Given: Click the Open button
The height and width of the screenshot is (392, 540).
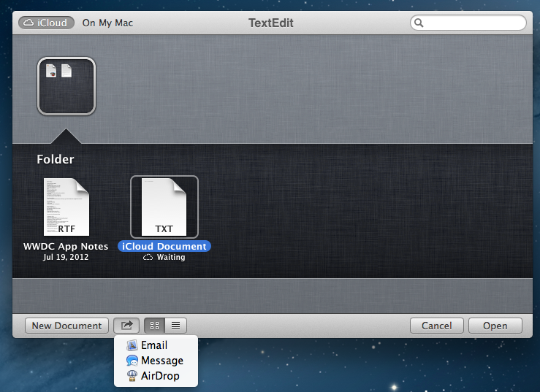Looking at the screenshot, I should [495, 326].
